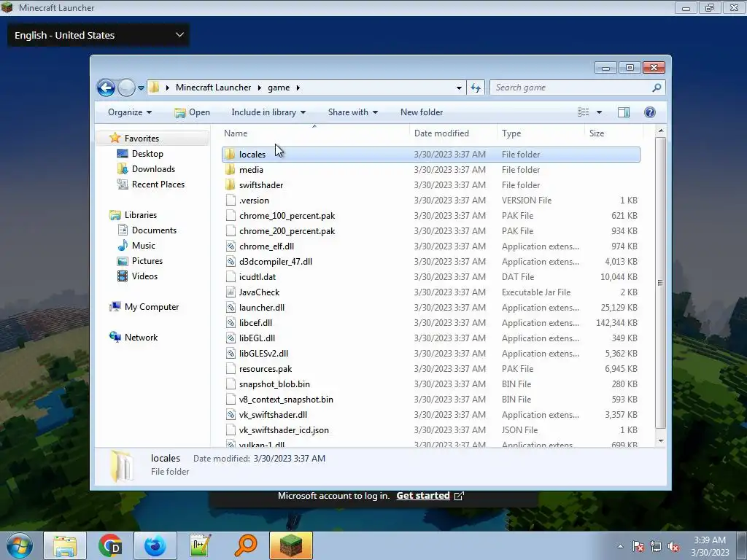Open Windows Explorer from the taskbar
This screenshot has width=747, height=560.
coord(65,545)
